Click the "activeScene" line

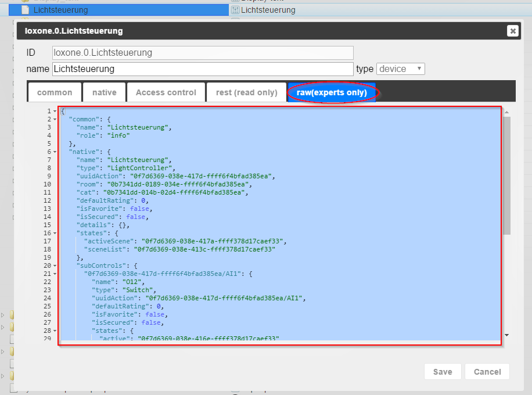[x=185, y=241]
